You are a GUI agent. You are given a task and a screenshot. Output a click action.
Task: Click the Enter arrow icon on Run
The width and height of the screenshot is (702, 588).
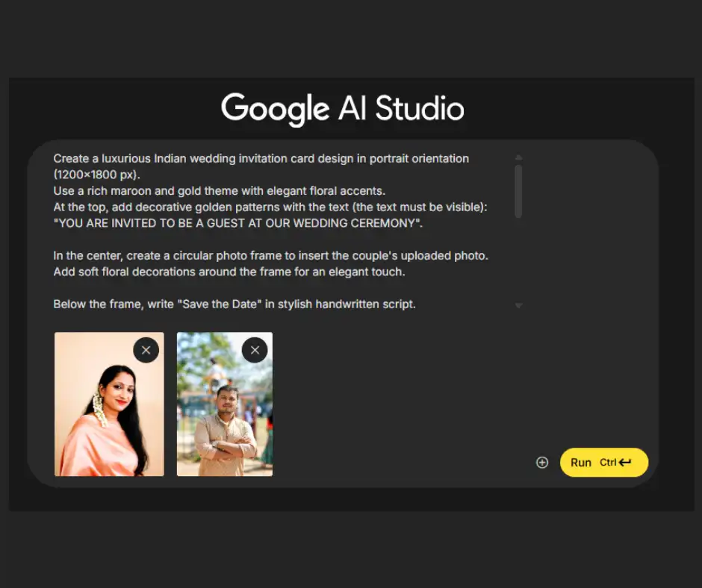point(625,463)
